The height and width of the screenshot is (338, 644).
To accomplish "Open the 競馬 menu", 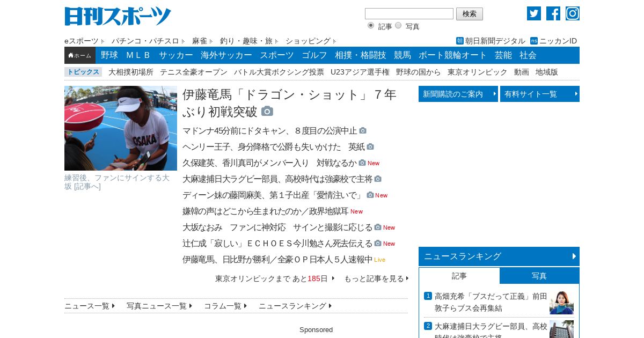I will [x=402, y=55].
